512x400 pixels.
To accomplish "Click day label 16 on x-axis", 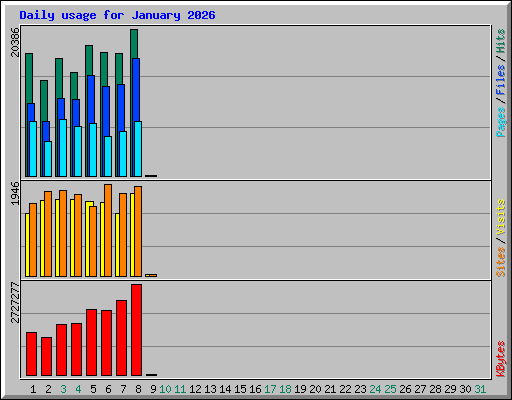I will pyautogui.click(x=255, y=389).
